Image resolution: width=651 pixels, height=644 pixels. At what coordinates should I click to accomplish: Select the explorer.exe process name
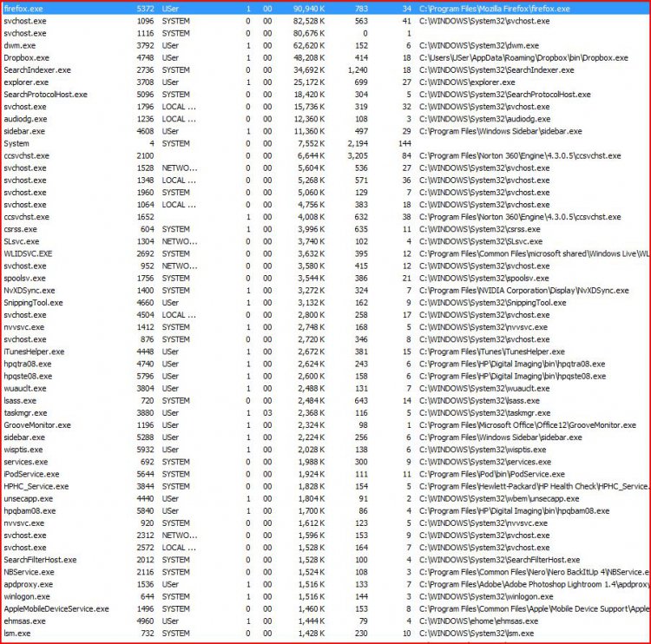point(26,82)
